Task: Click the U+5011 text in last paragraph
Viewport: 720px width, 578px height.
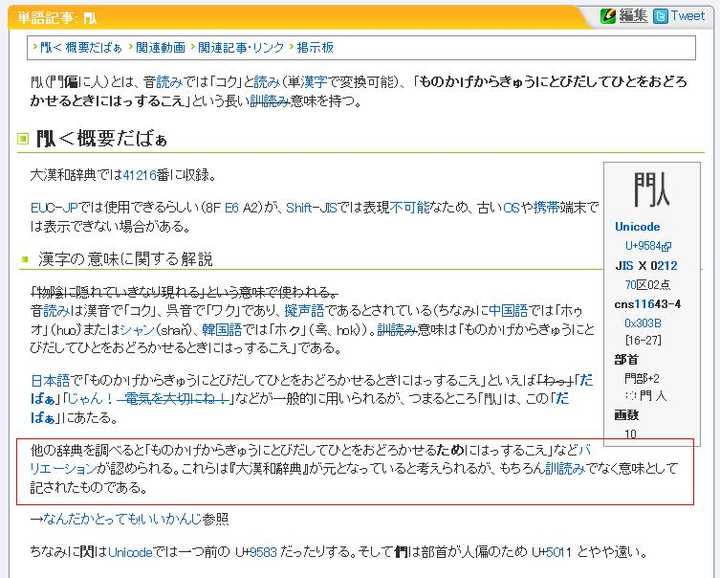Action: 551,551
